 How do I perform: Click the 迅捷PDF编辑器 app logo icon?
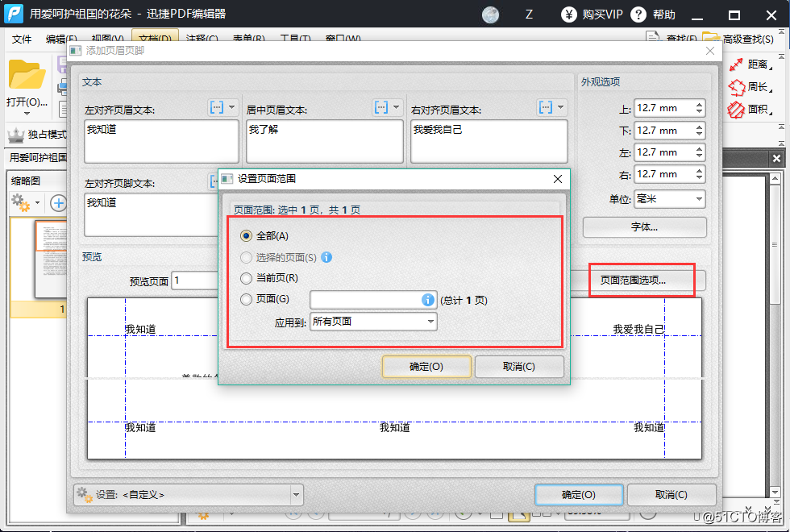point(14,14)
